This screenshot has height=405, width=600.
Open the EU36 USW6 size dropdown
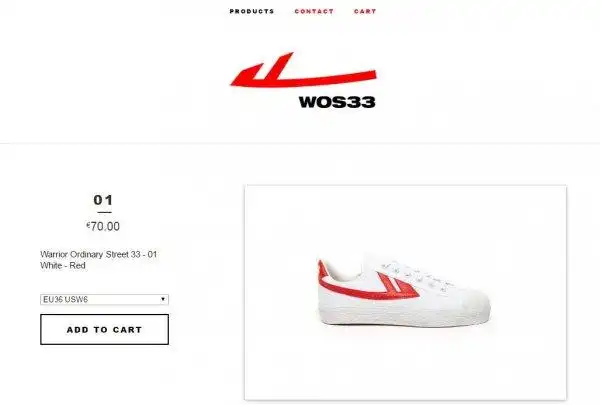click(104, 299)
